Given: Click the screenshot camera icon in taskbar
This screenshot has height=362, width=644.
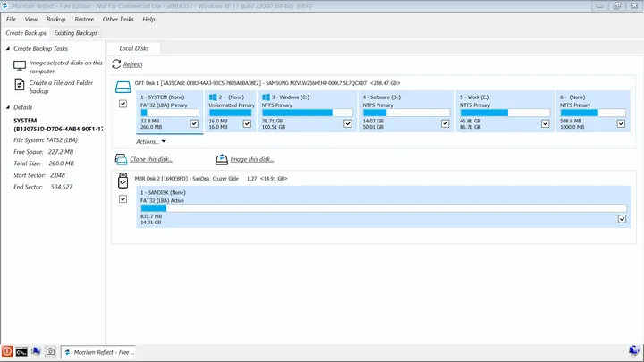Looking at the screenshot, I should click(51, 352).
